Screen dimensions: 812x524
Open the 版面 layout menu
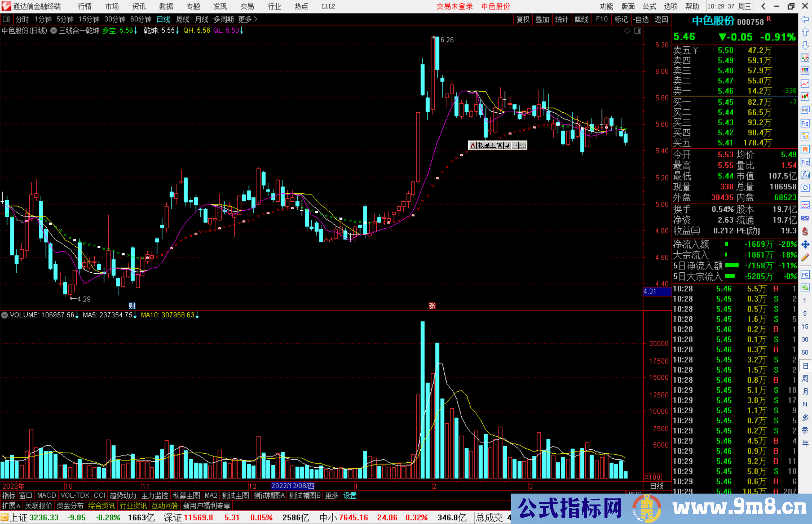point(628,6)
